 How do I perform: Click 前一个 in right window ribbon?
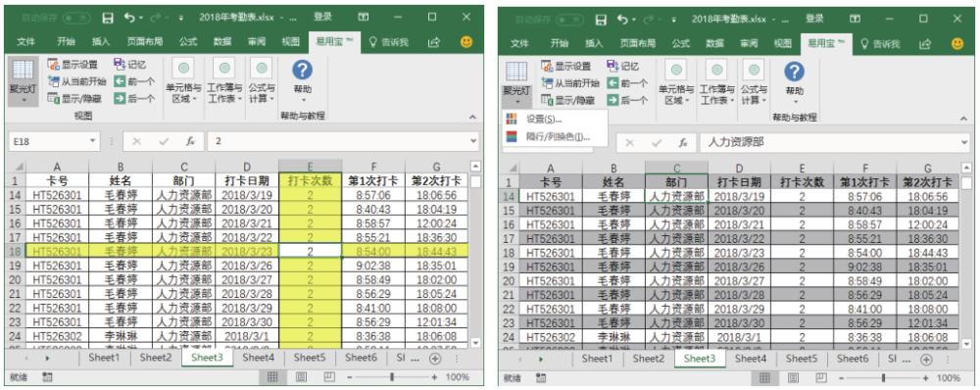click(x=627, y=82)
